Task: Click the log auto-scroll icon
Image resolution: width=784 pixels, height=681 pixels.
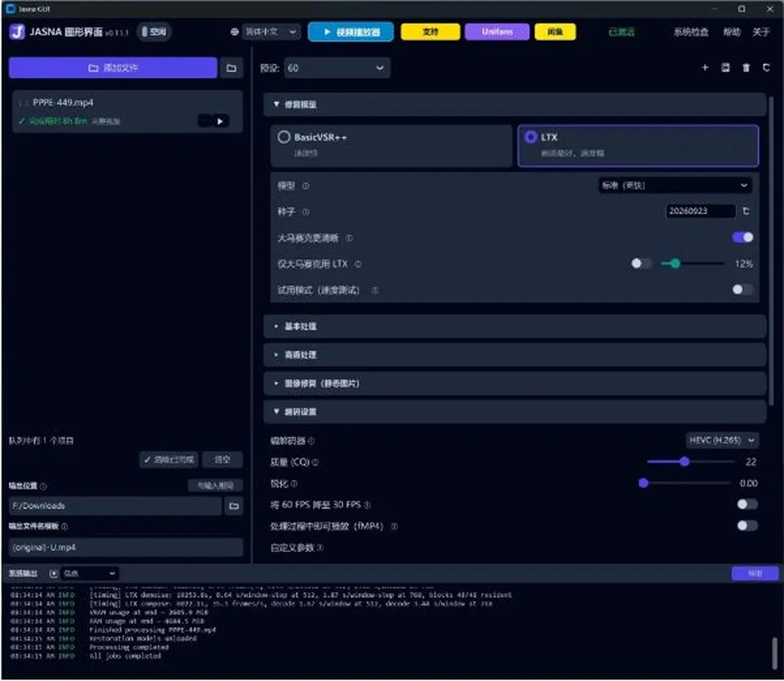Action: coord(54,573)
